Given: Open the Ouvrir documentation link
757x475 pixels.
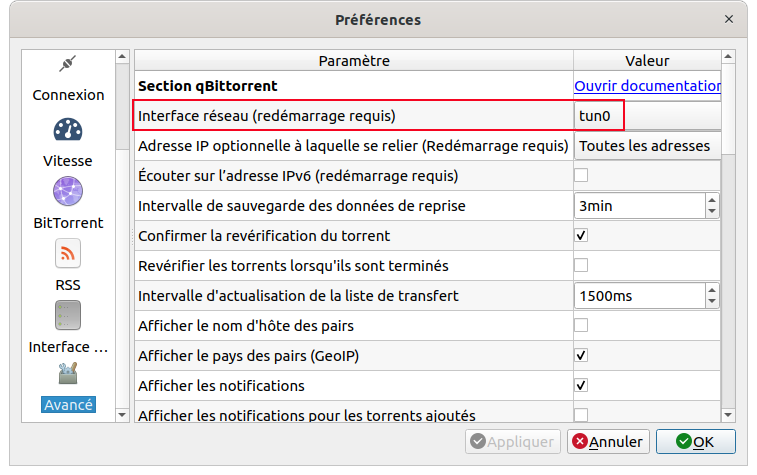Looking at the screenshot, I should [647, 86].
